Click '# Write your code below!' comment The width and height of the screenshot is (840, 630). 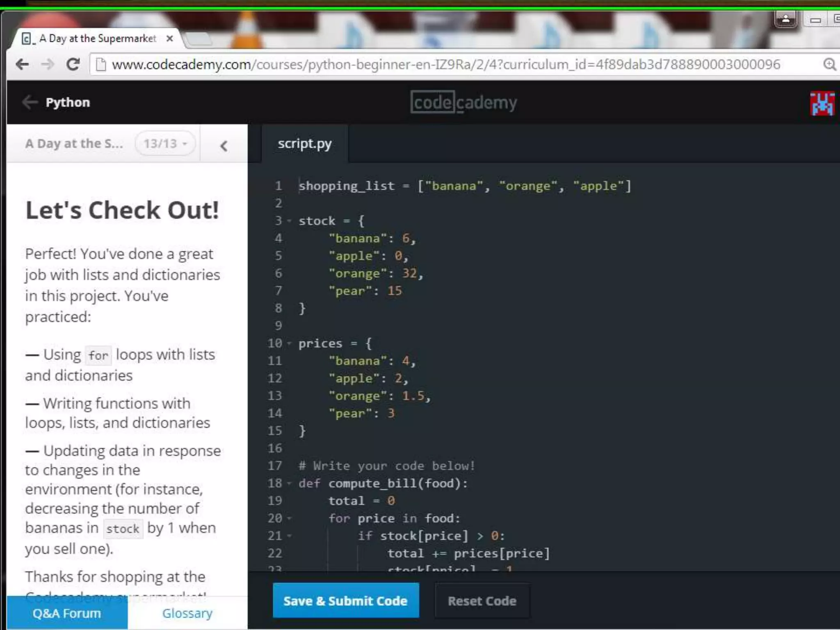click(387, 466)
